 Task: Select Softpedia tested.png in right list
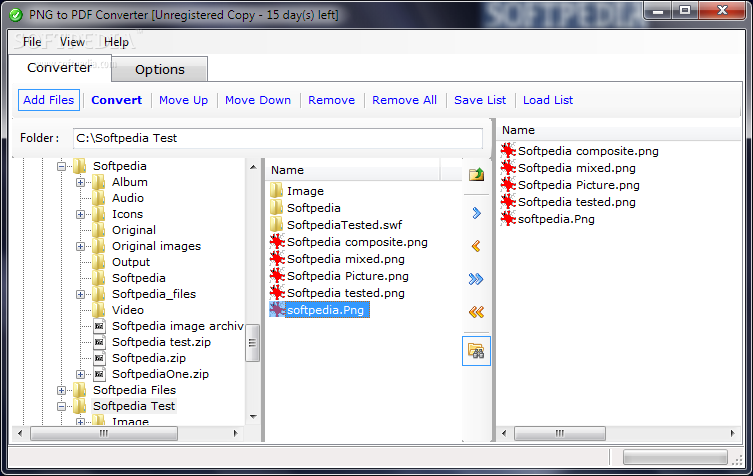click(x=577, y=202)
